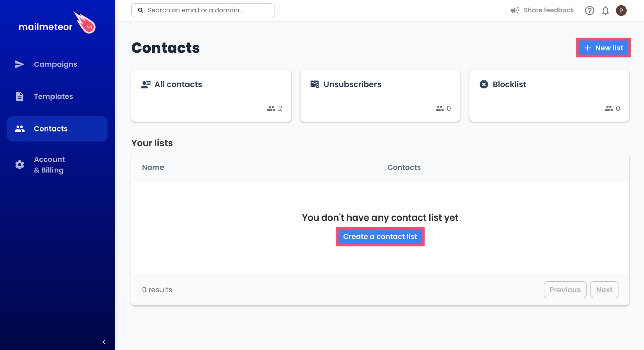Open the notifications bell
644x350 pixels.
tap(605, 11)
